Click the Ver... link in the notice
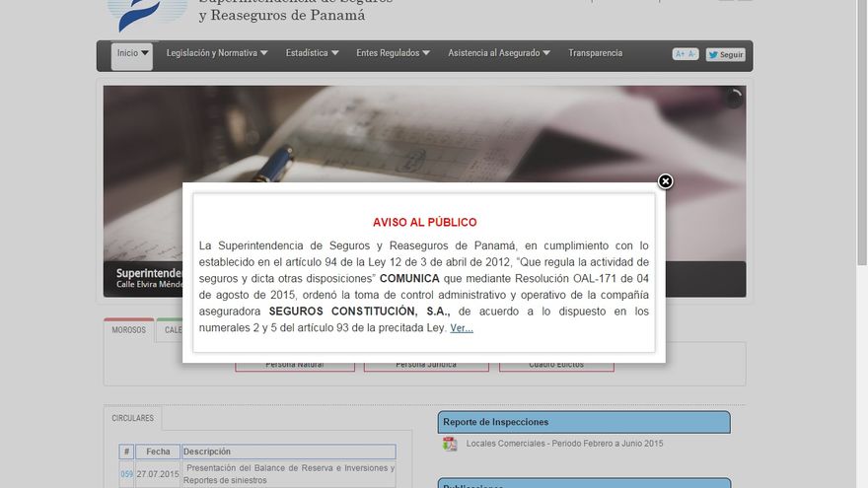The height and width of the screenshot is (488, 868). click(x=462, y=328)
